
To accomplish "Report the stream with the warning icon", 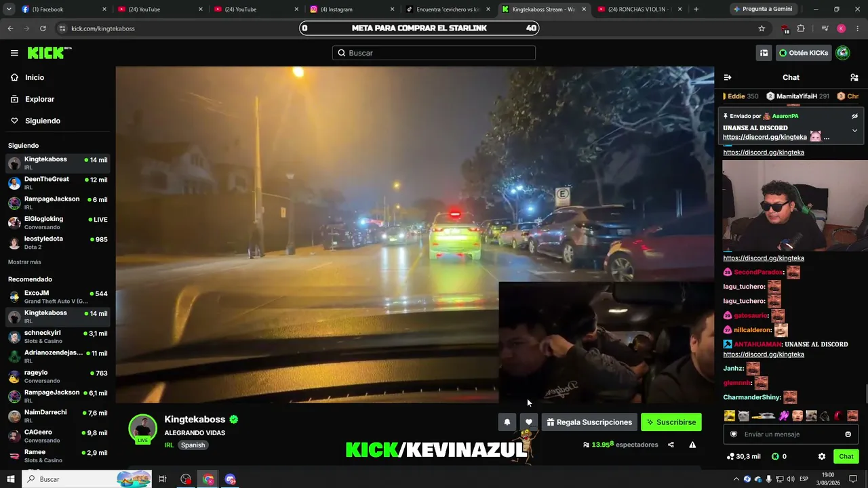I will click(692, 445).
